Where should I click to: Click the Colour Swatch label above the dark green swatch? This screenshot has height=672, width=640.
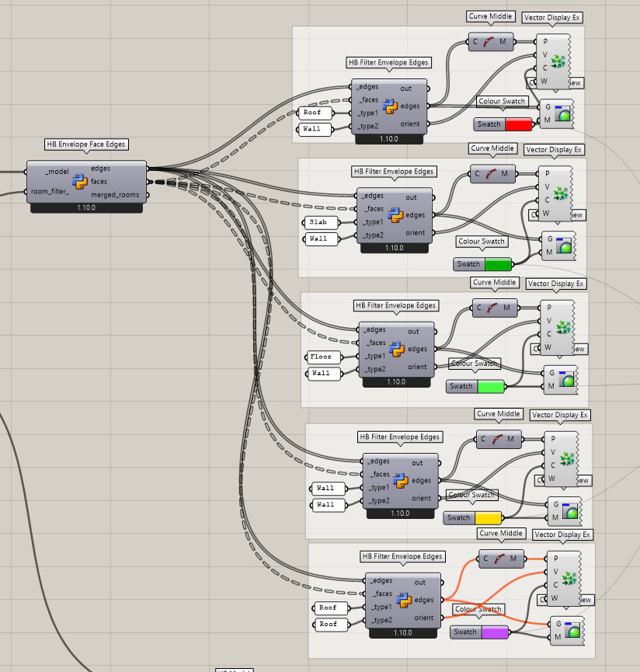point(482,242)
